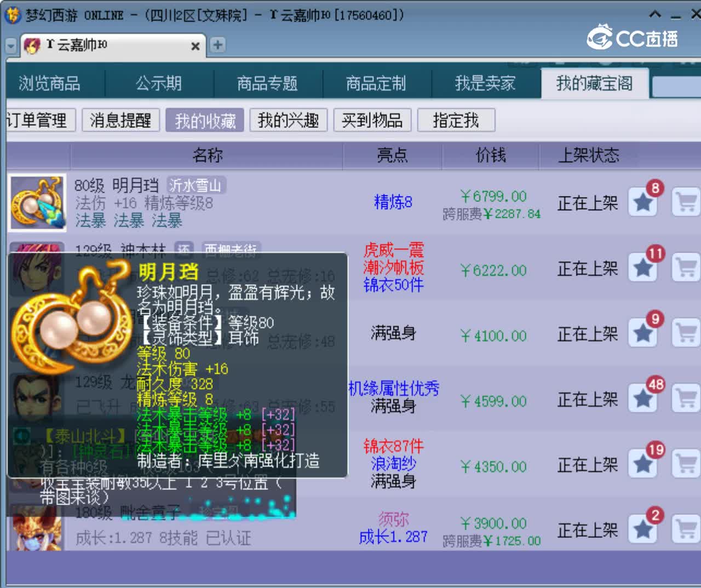Click the shopping cart in the ¥6799.00 row
The width and height of the screenshot is (701, 588).
686,203
